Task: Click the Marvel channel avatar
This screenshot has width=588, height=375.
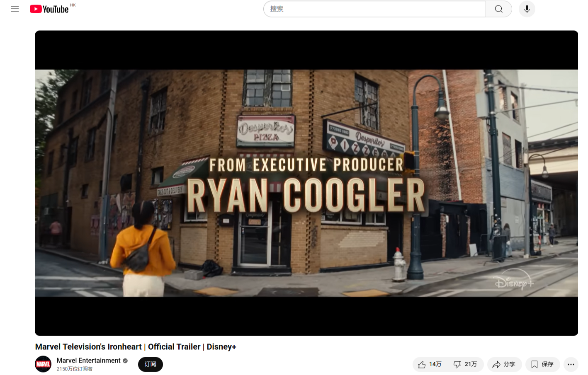Action: (x=43, y=364)
